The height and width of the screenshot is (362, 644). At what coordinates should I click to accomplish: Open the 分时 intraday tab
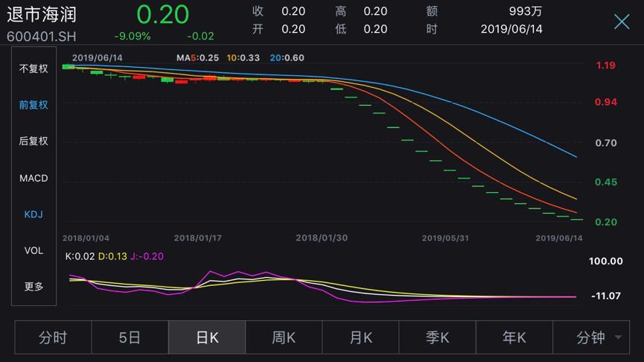[53, 337]
